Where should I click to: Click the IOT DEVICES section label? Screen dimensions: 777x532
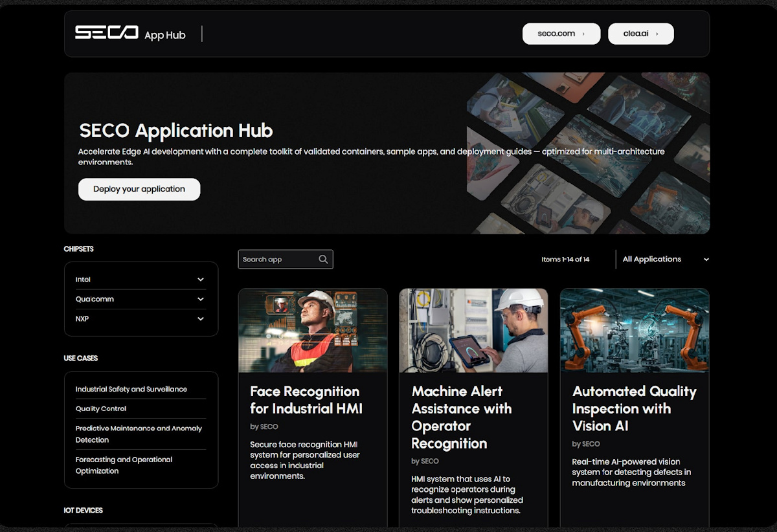point(84,511)
